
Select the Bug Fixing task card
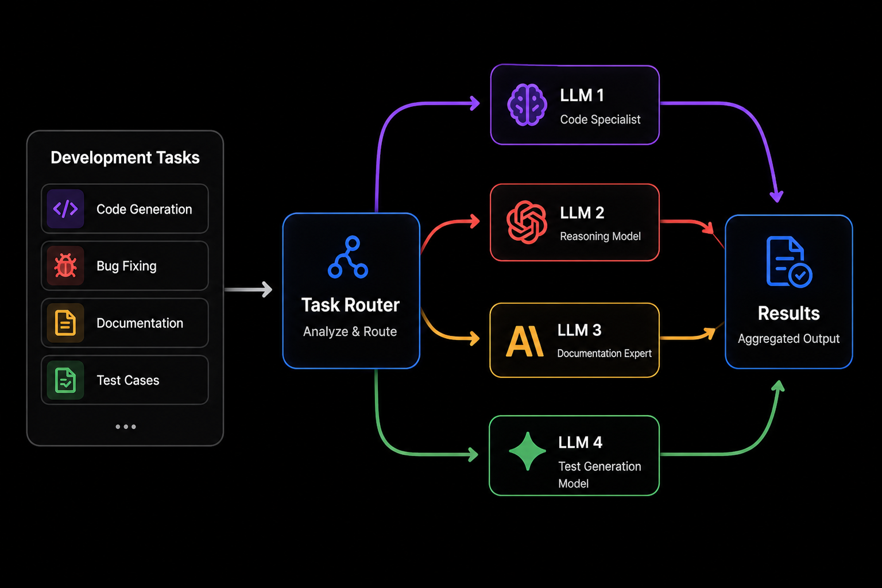[125, 266]
